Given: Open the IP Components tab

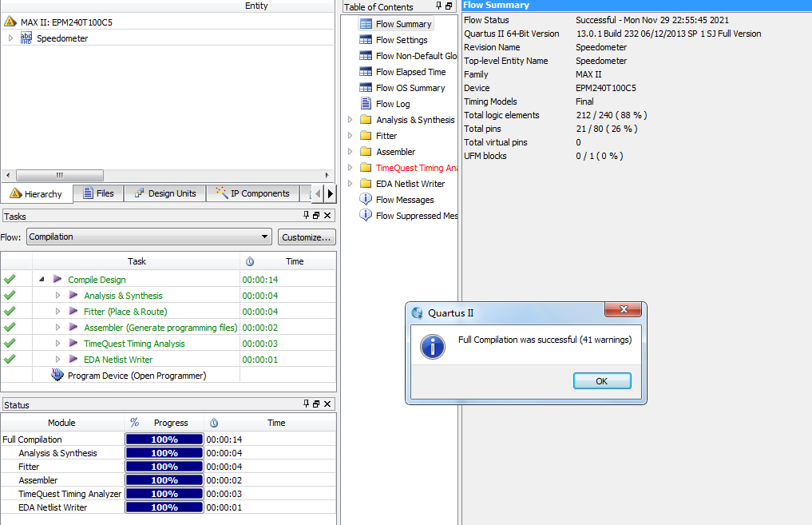Looking at the screenshot, I should point(253,193).
